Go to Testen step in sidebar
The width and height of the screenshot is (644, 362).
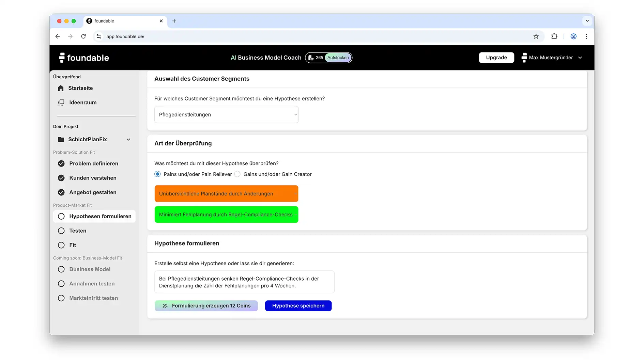tap(78, 231)
